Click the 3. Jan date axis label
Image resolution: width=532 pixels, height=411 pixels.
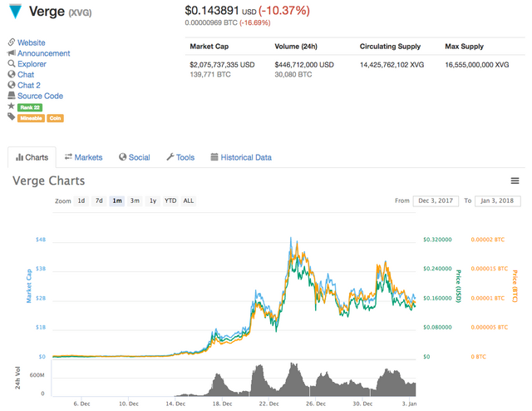coord(410,404)
